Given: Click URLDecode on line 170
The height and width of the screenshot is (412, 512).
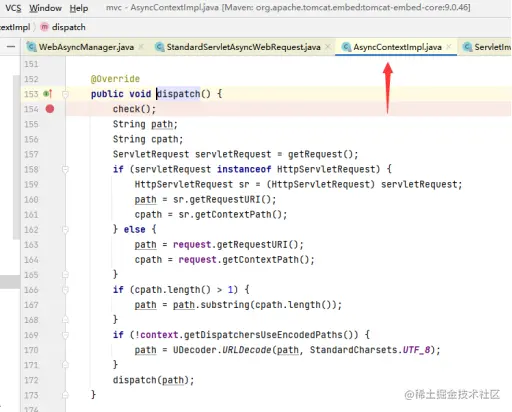Looking at the screenshot, I should click(246, 350).
